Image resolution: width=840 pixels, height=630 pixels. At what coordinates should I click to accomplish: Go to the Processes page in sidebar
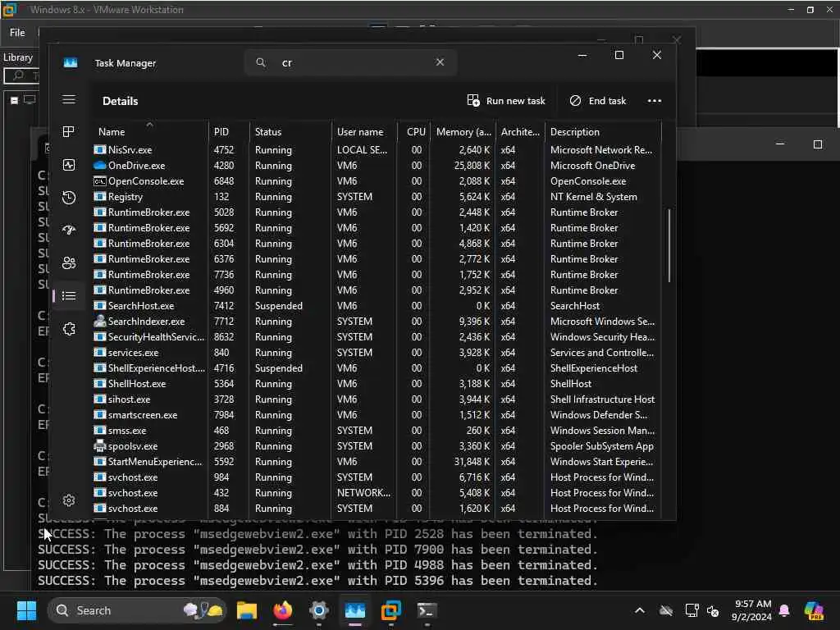coord(69,132)
